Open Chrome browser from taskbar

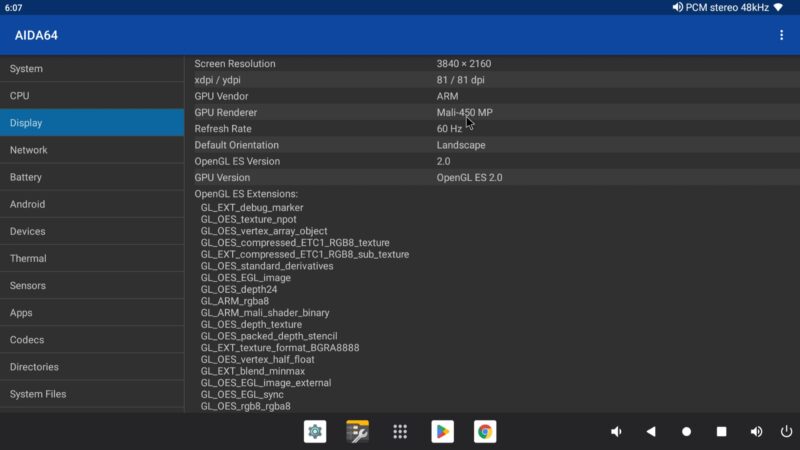click(x=485, y=432)
